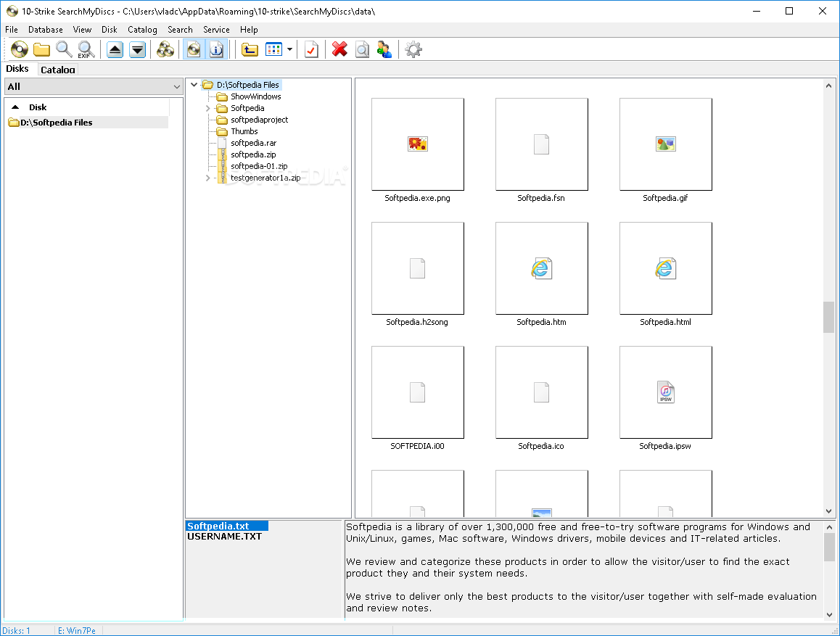Open the Disk menu
This screenshot has width=840, height=636.
coord(110,30)
